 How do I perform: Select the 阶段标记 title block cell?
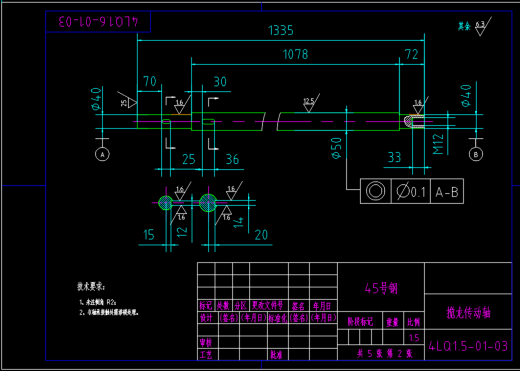[x=360, y=322]
